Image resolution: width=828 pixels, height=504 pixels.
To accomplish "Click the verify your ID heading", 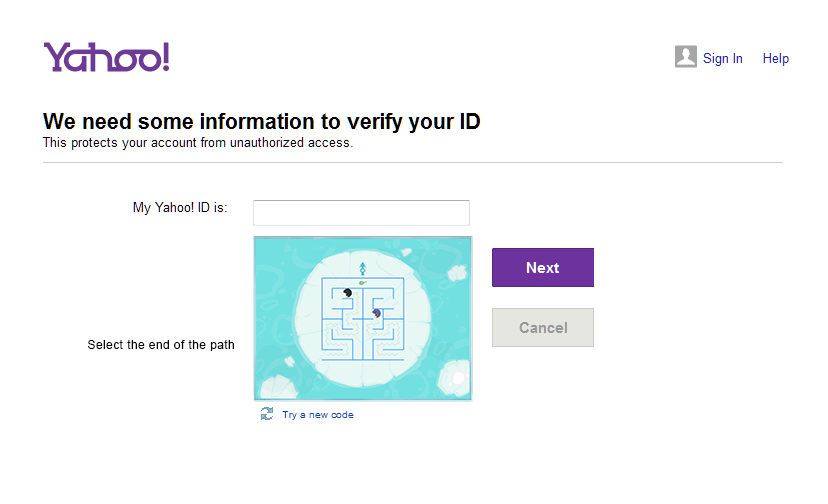I will click(261, 122).
